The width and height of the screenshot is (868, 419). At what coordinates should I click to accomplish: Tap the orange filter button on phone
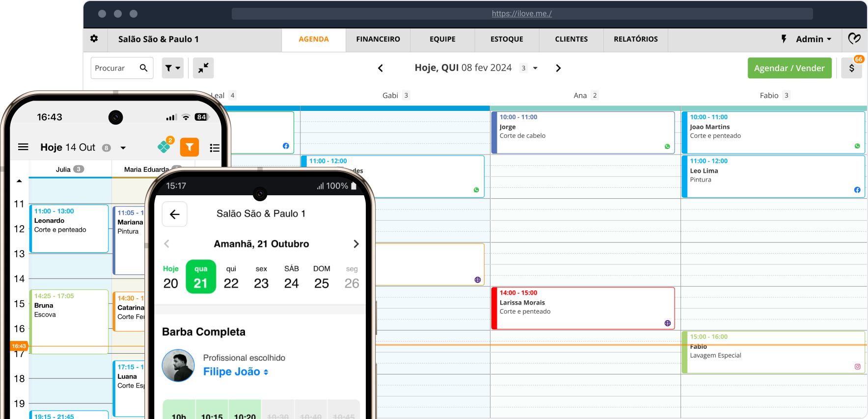[x=190, y=147]
